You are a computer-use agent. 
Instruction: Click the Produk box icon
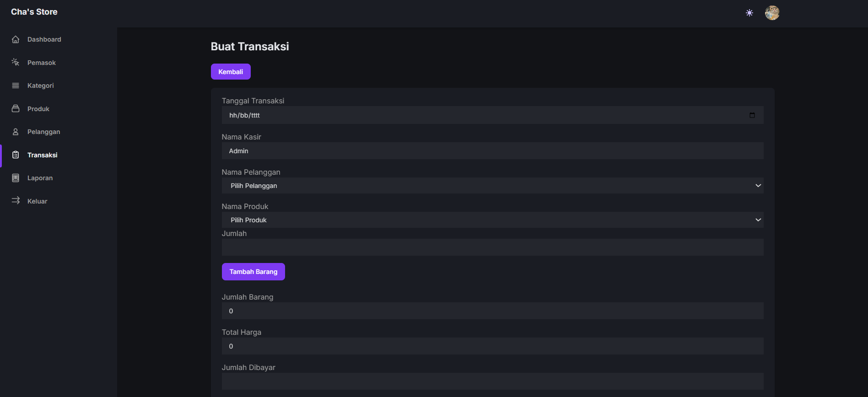pyautogui.click(x=16, y=108)
